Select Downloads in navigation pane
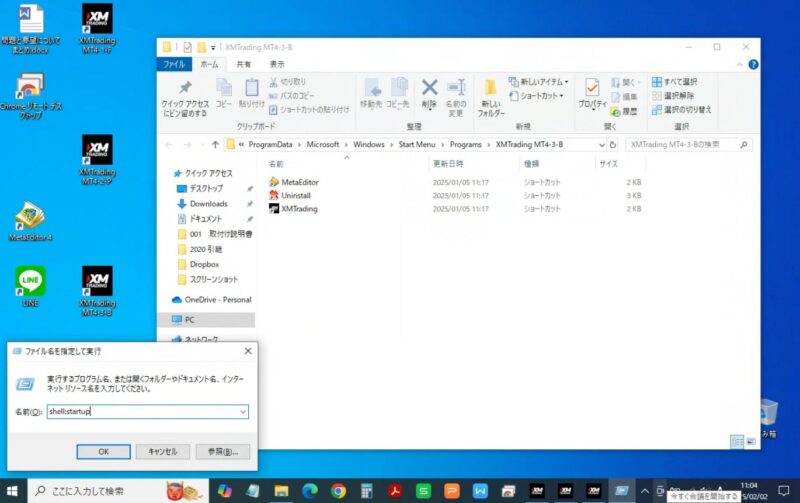This screenshot has height=503, width=800. (208, 204)
